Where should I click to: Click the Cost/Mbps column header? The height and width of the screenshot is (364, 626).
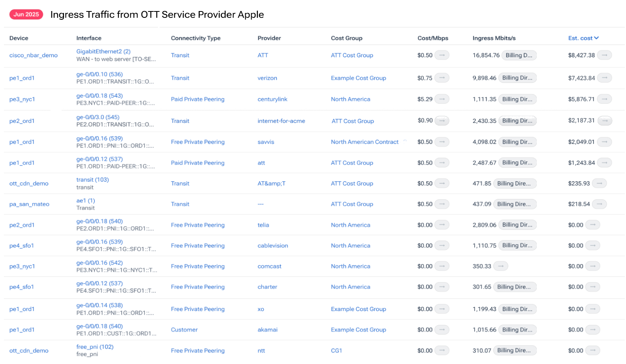pos(433,38)
